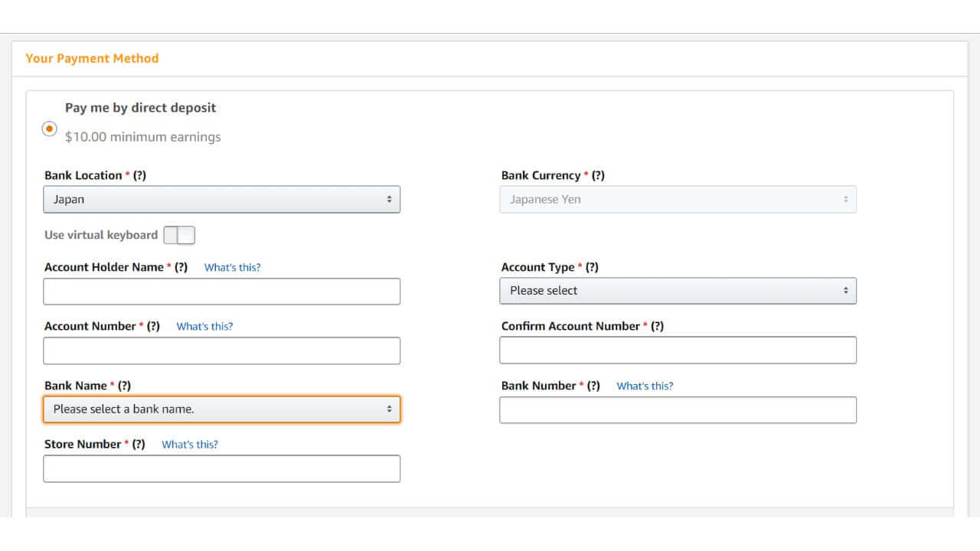980x551 pixels.
Task: Open the Bank Name selection dropdown
Action: point(221,409)
